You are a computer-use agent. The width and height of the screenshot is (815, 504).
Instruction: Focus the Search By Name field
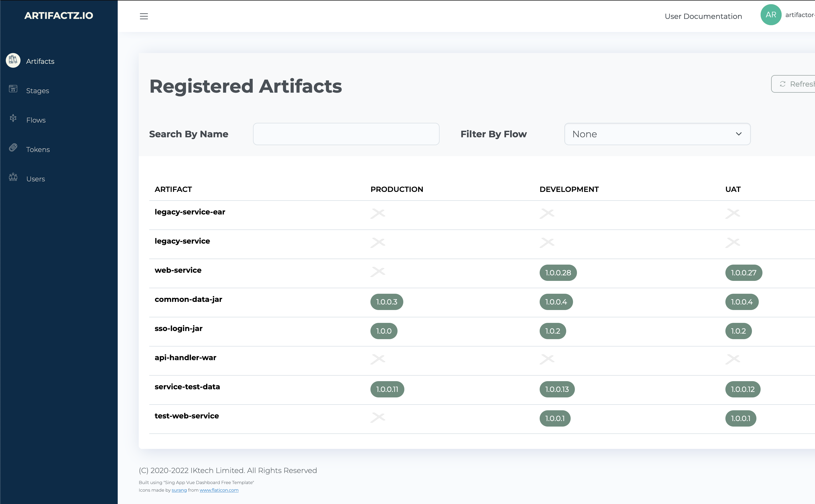[x=346, y=134]
